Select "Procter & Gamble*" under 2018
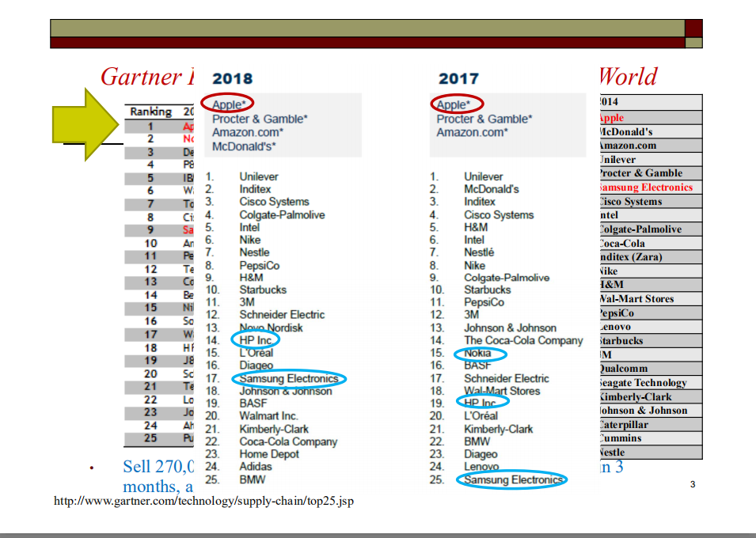Viewport: 756px width, 538px height. [x=260, y=119]
